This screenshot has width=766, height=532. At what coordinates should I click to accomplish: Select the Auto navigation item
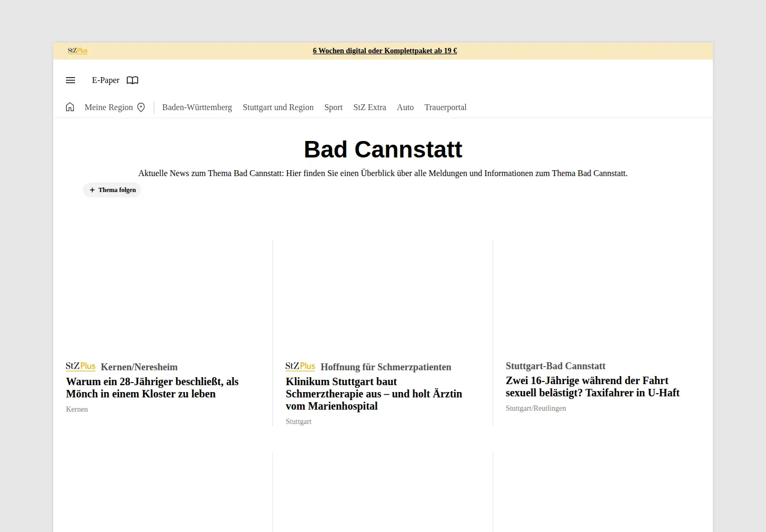point(405,107)
